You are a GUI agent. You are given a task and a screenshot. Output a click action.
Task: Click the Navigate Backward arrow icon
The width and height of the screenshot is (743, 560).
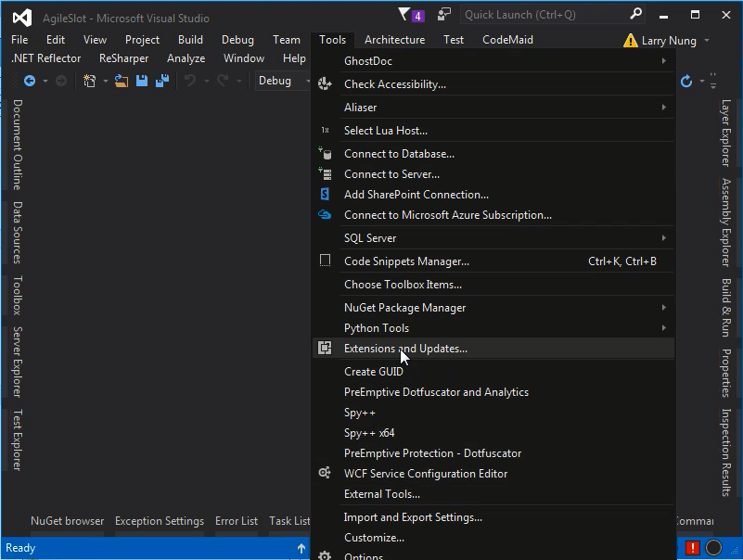30,81
